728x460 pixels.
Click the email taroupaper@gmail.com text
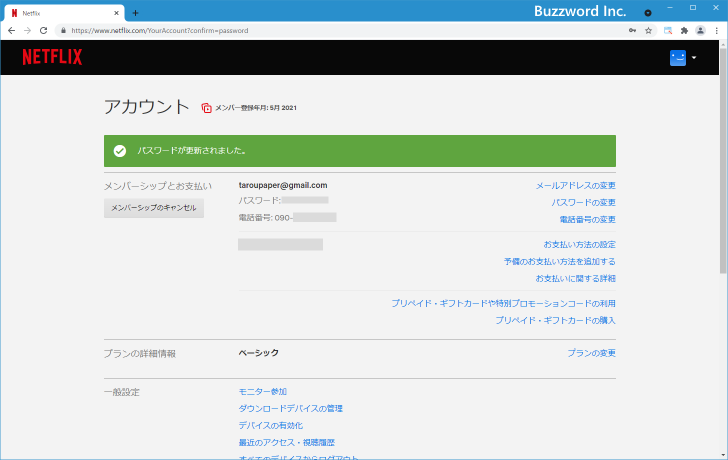point(283,185)
